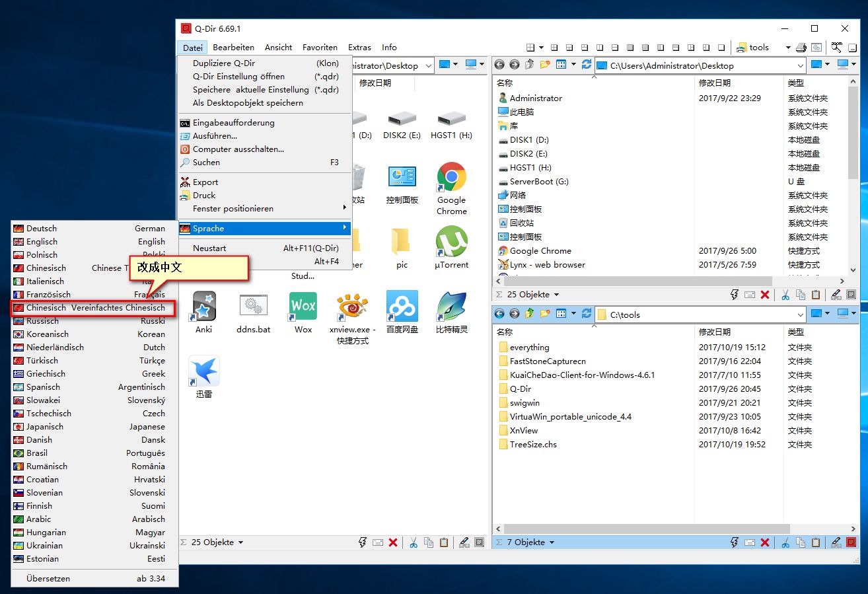868x594 pixels.
Task: Refresh the upper right Desktop pane
Action: click(x=587, y=65)
